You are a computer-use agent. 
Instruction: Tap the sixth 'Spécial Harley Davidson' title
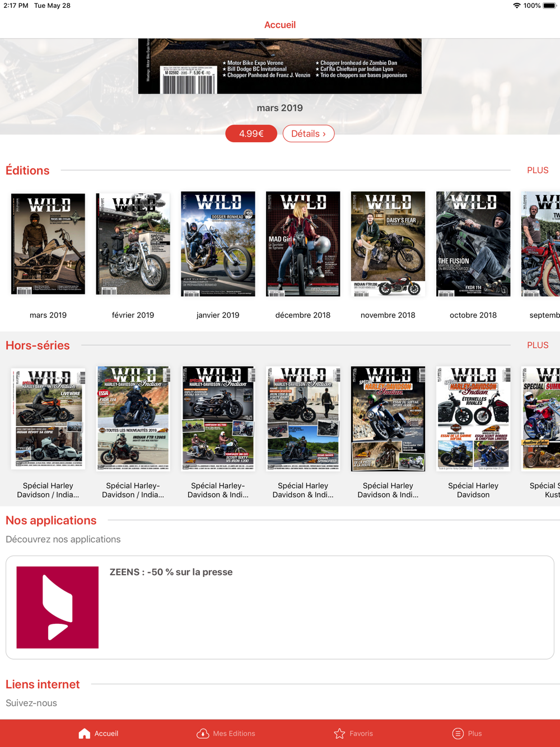(473, 490)
